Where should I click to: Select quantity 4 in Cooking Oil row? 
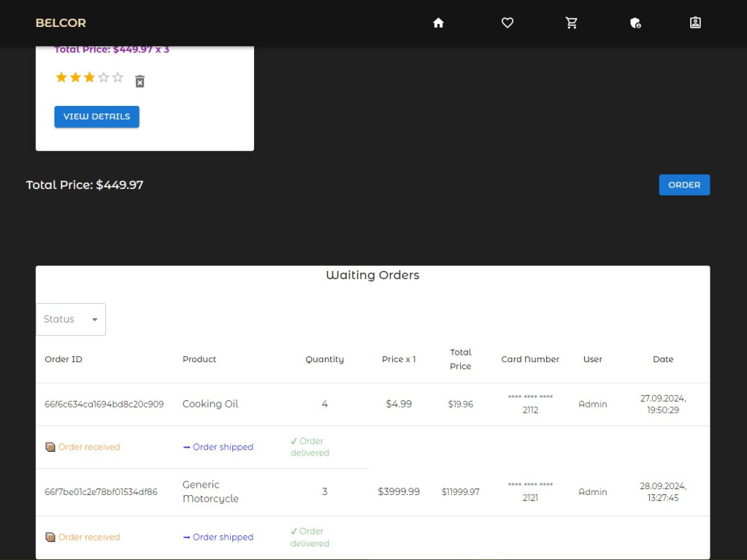coord(324,404)
